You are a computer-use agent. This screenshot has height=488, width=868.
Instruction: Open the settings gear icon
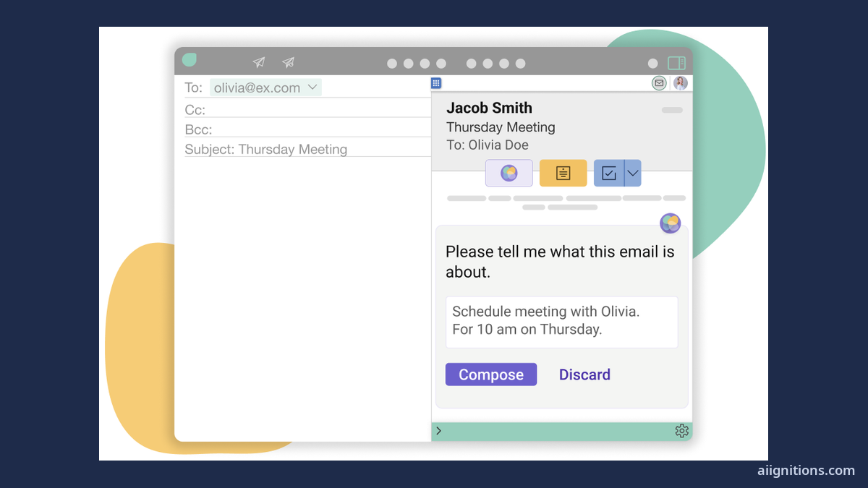[x=681, y=431]
